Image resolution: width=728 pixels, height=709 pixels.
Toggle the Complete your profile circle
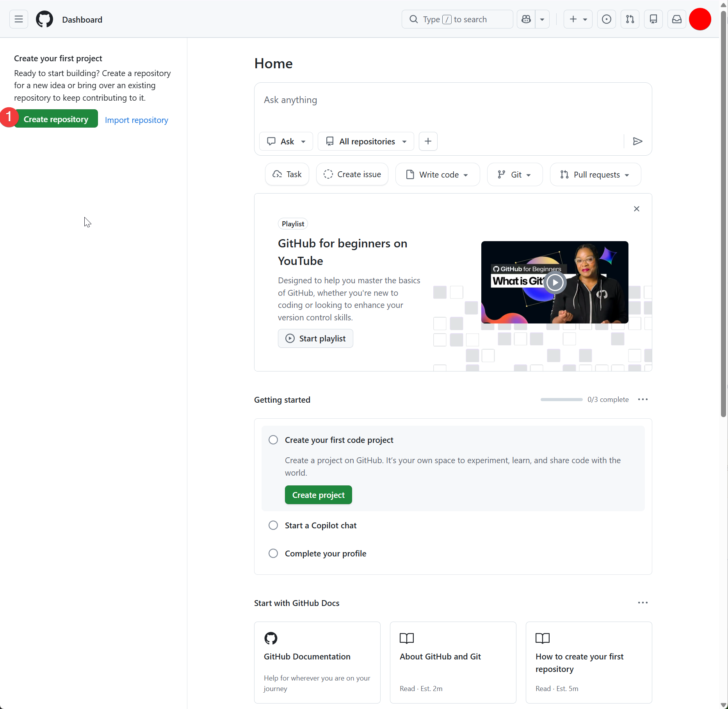coord(273,553)
